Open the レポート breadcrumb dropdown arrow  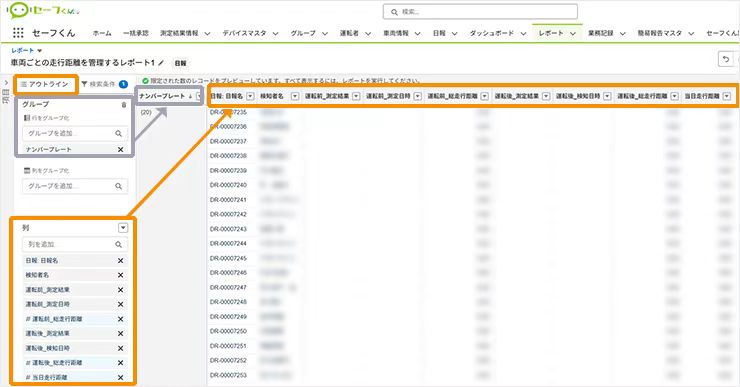(40, 50)
